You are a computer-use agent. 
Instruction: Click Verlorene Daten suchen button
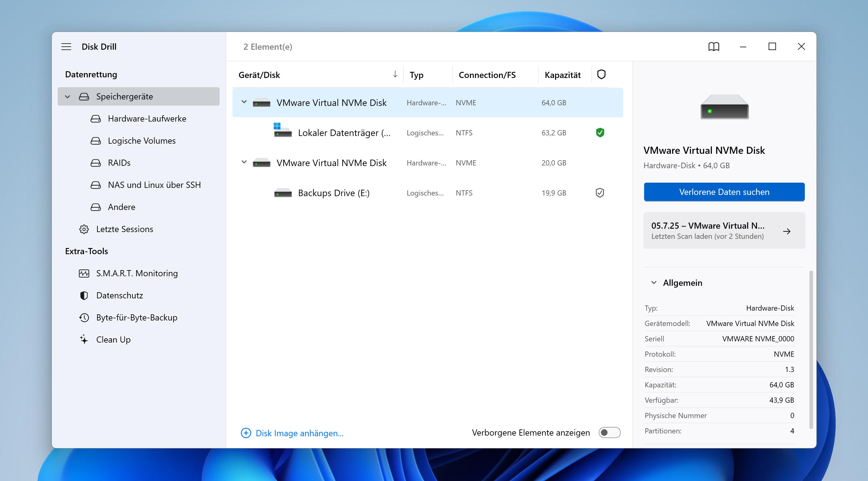pyautogui.click(x=724, y=192)
